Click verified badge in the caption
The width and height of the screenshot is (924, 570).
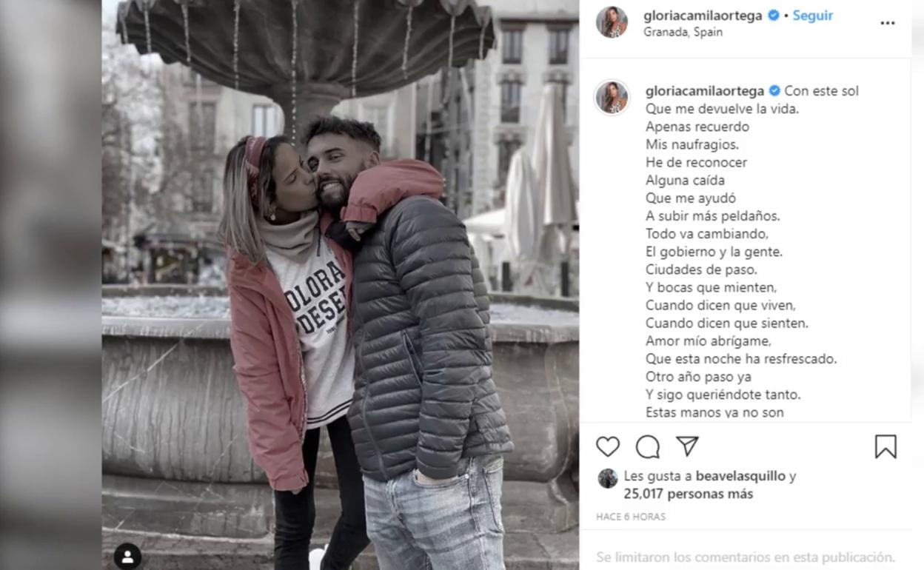[774, 91]
